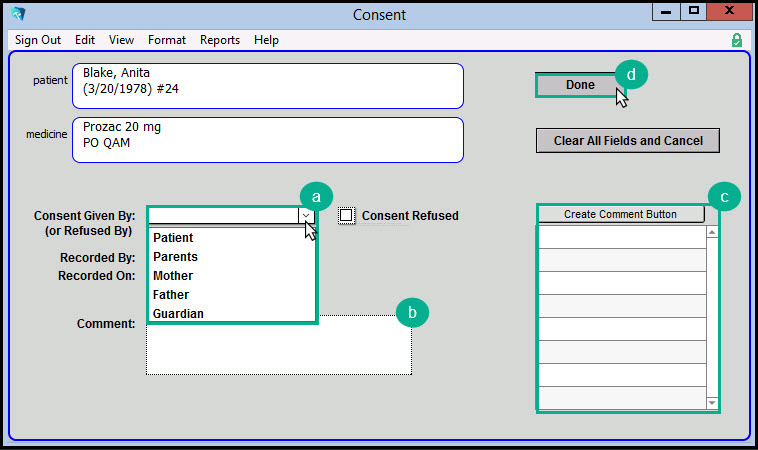This screenshot has width=758, height=450.
Task: Pick Mother from the dropdown options
Action: pyautogui.click(x=173, y=276)
